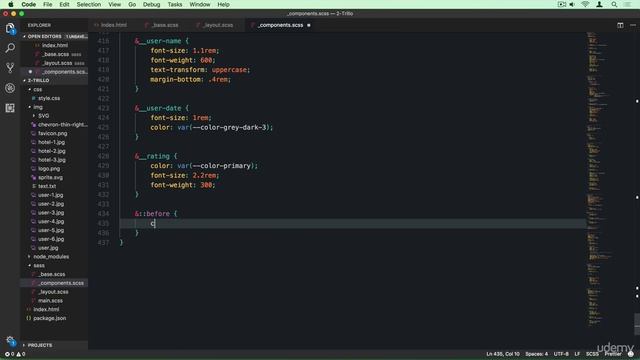This screenshot has height=360, width=640.
Task: Open style.css in the explorer
Action: point(49,98)
